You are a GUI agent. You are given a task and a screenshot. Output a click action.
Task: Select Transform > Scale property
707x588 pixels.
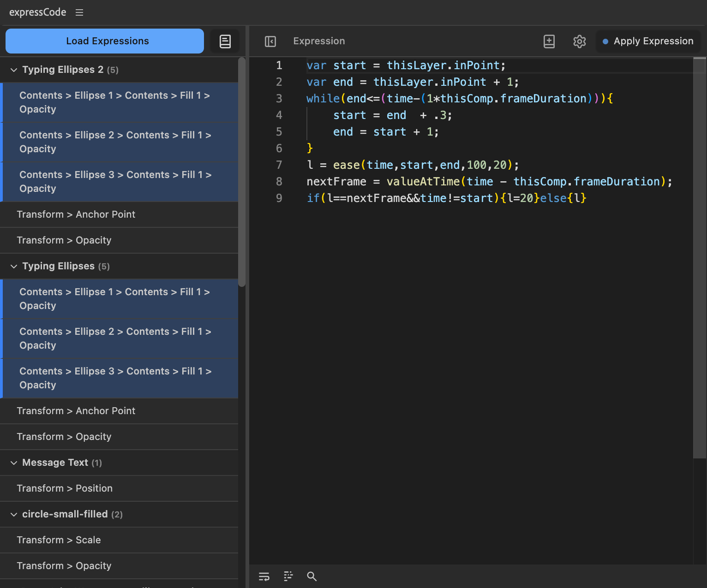coord(59,540)
